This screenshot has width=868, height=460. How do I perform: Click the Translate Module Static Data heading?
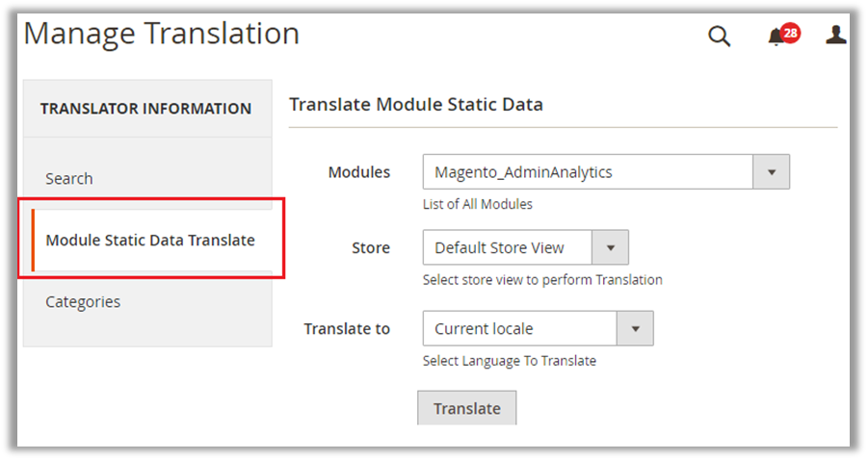pos(416,104)
